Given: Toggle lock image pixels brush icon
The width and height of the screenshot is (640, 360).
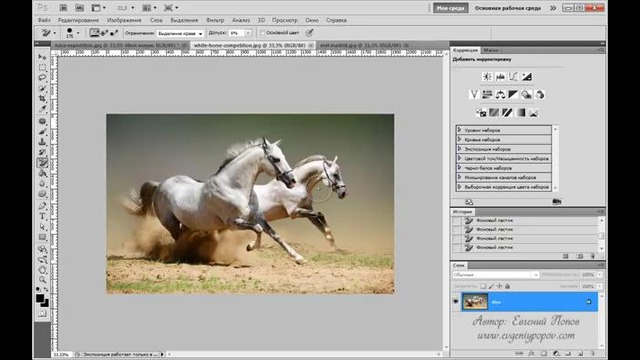Looking at the screenshot, I should [x=491, y=287].
